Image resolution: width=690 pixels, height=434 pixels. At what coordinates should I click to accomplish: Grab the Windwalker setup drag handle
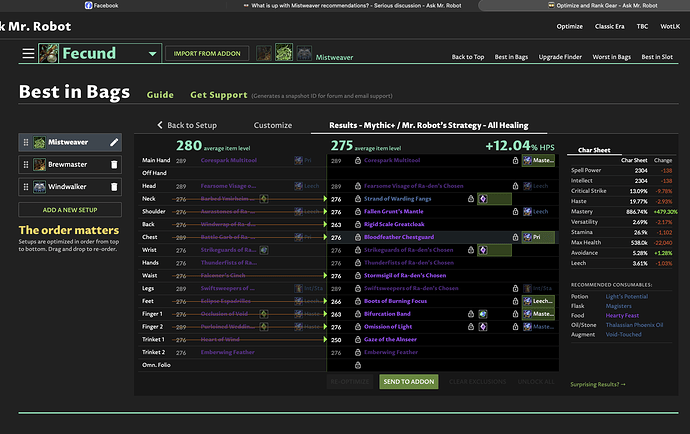tap(26, 187)
